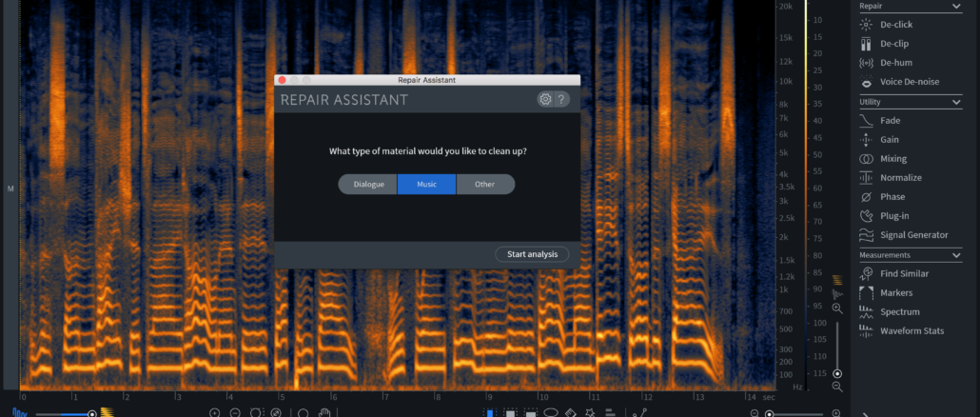Adjust the waveform/spectrogram opacity slider
The height and width of the screenshot is (417, 980).
click(92, 414)
